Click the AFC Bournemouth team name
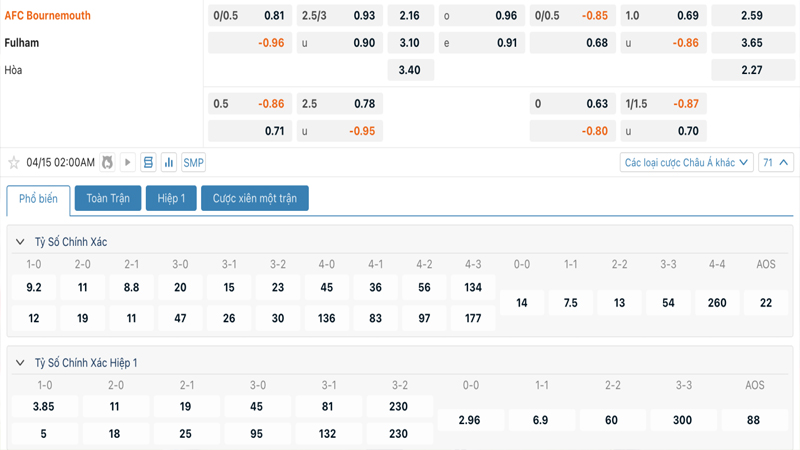 47,16
